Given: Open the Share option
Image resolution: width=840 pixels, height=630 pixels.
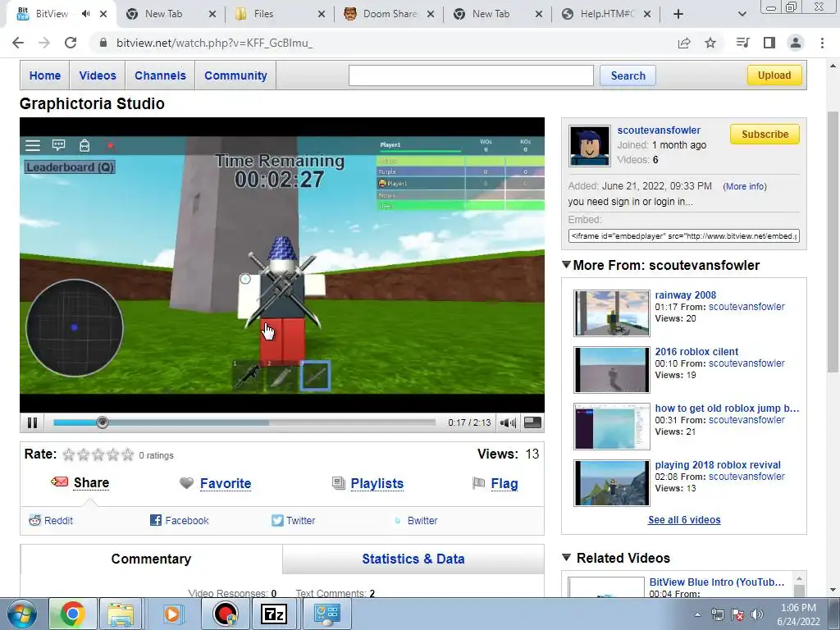Looking at the screenshot, I should 91,482.
